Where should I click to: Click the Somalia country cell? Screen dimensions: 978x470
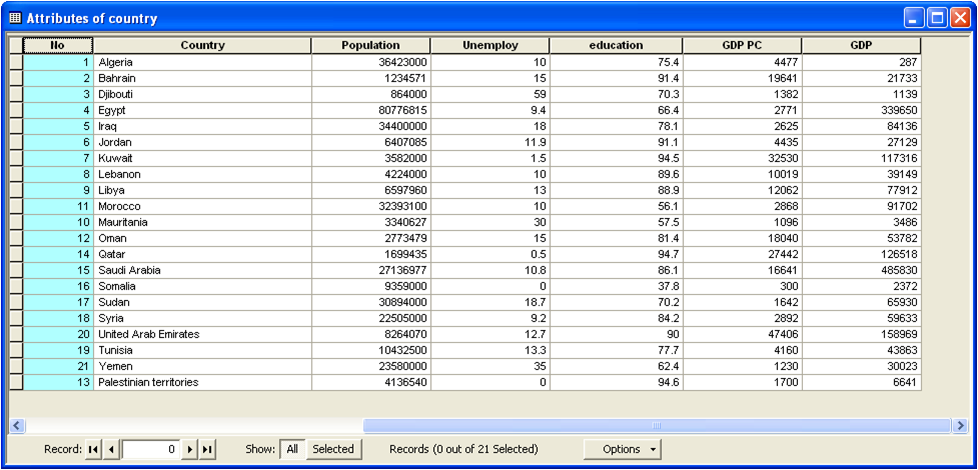tap(203, 287)
